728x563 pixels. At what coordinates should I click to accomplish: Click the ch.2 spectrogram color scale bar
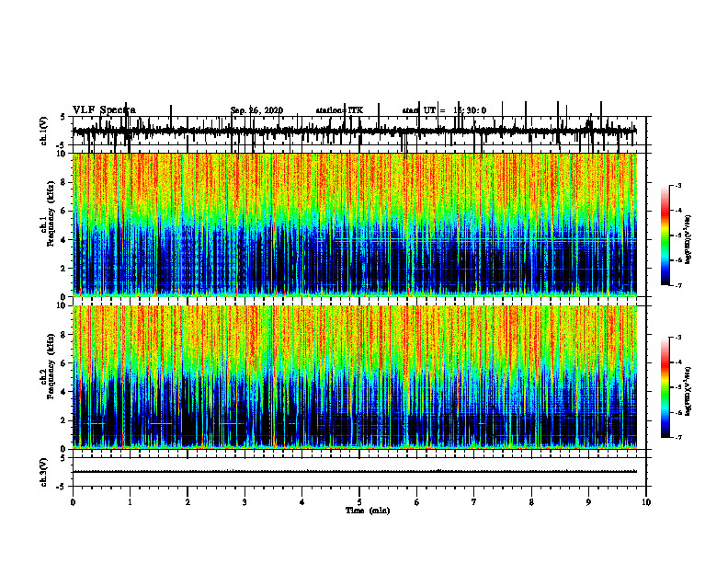[665, 387]
